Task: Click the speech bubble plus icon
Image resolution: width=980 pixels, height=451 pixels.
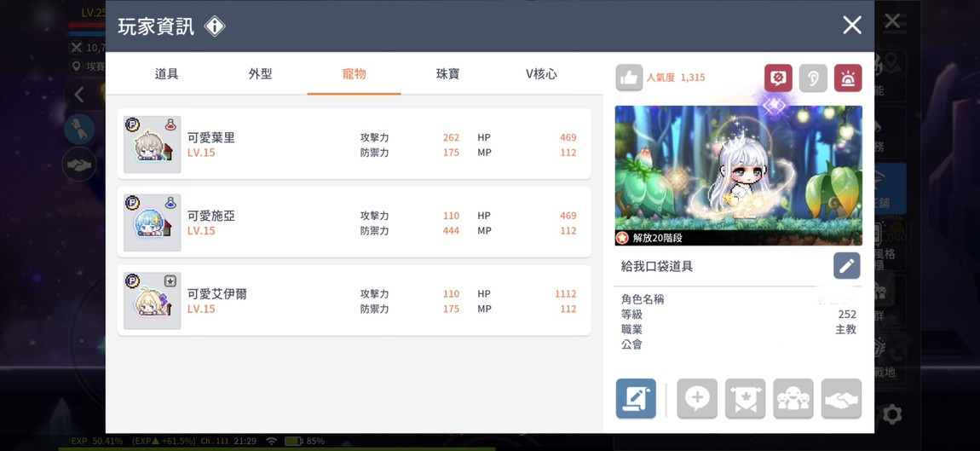Action: (x=696, y=398)
